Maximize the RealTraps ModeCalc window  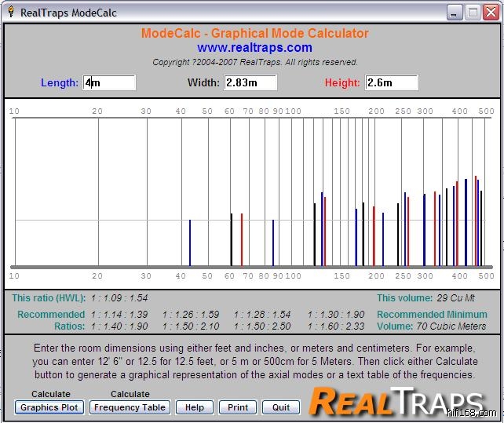(x=473, y=12)
